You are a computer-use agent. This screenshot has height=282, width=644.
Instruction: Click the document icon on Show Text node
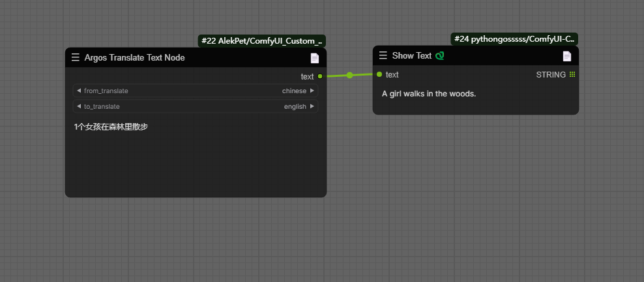[567, 56]
